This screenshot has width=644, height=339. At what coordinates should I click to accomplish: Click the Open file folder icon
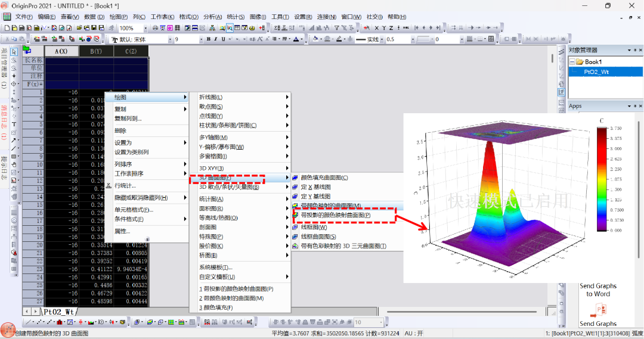pos(79,28)
